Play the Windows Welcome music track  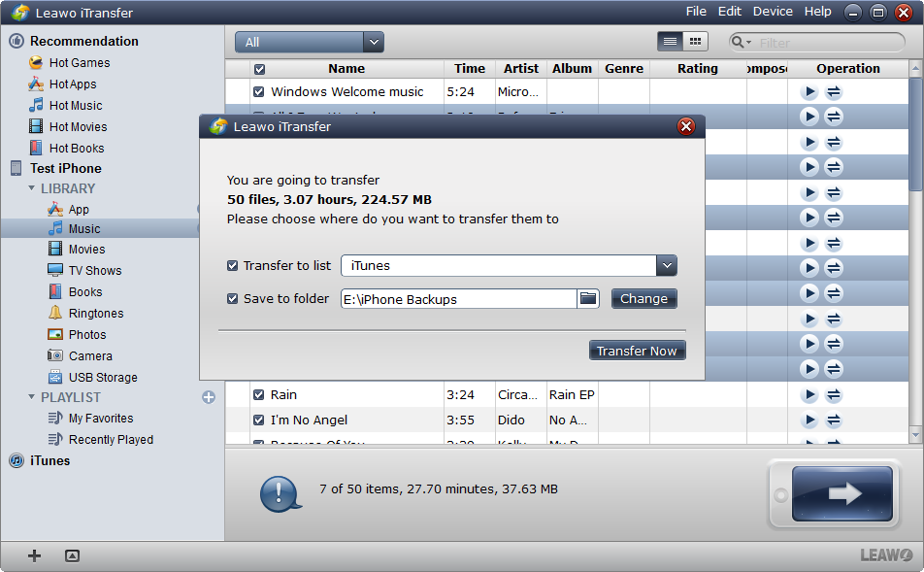[x=809, y=92]
